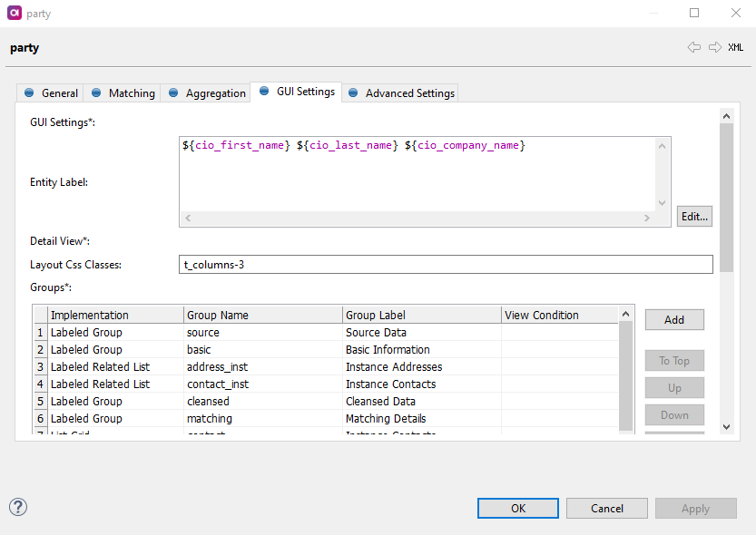This screenshot has height=535, width=756.
Task: Confirm changes with OK
Action: [517, 508]
